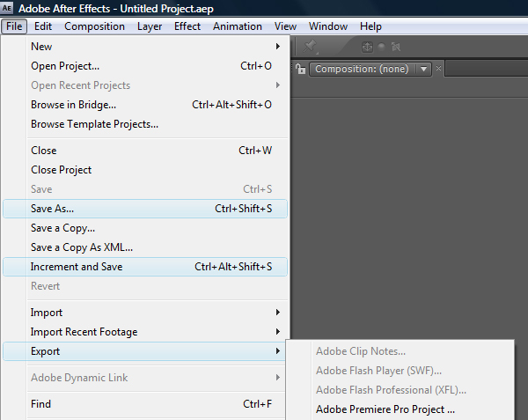Click the Revert menu entry

pos(145,286)
